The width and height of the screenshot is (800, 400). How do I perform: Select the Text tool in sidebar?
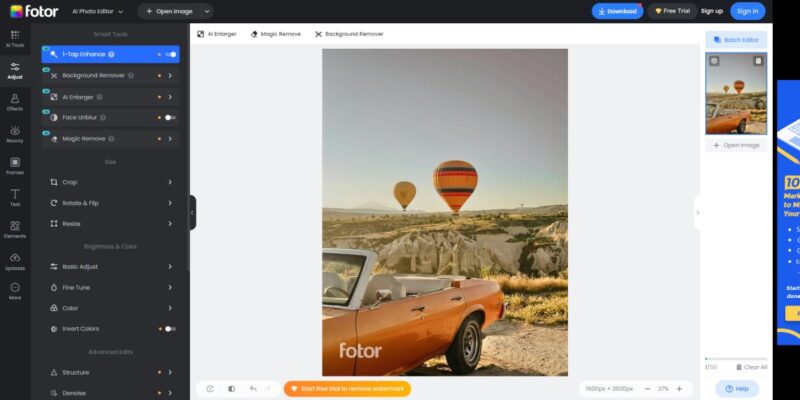(x=15, y=198)
